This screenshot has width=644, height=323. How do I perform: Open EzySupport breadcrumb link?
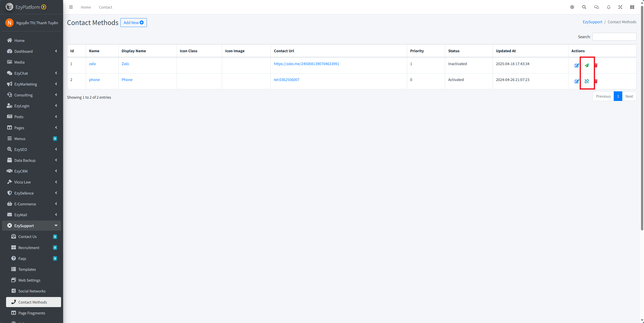[x=592, y=22]
